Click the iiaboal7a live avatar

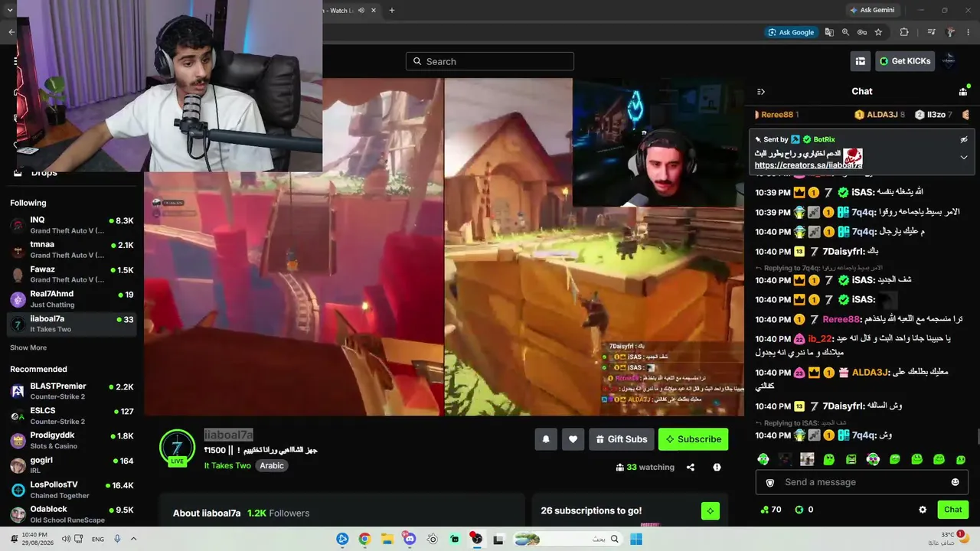click(x=178, y=448)
